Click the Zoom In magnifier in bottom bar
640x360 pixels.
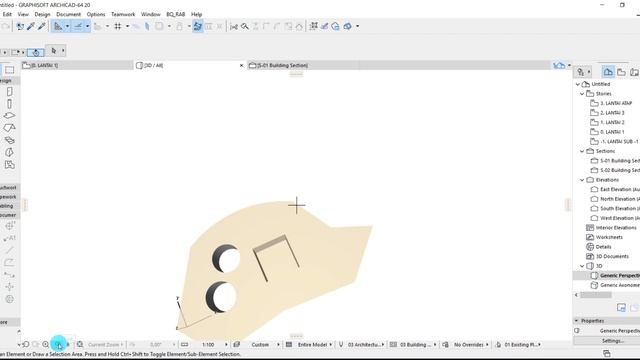click(46, 345)
